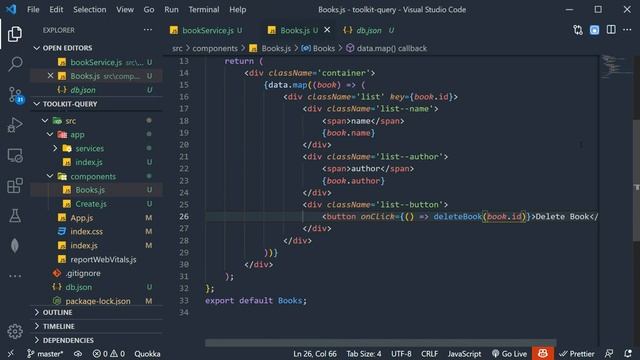Click the horizontal editor scrollbar

click(x=380, y=343)
